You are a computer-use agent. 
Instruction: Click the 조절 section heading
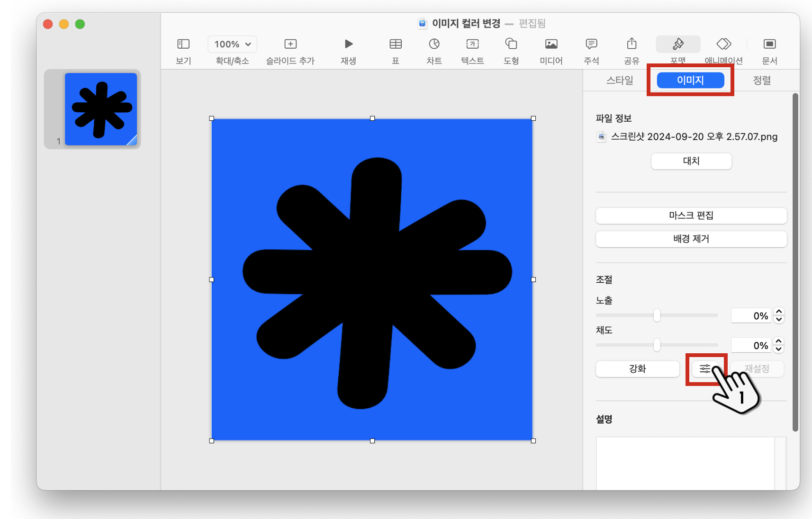604,280
